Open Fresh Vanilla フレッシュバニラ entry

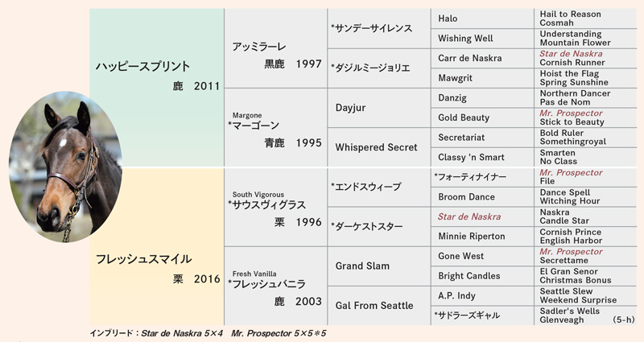pyautogui.click(x=276, y=286)
